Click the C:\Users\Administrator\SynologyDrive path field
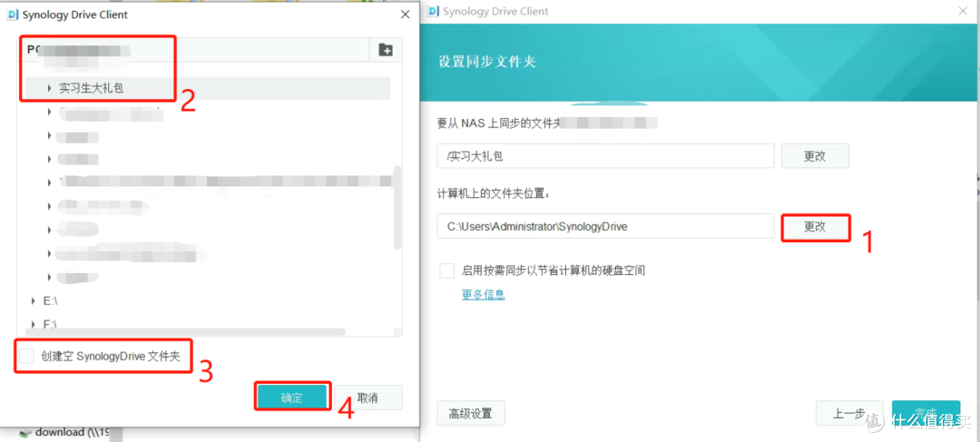Viewport: 980px width, 442px height. [x=605, y=226]
